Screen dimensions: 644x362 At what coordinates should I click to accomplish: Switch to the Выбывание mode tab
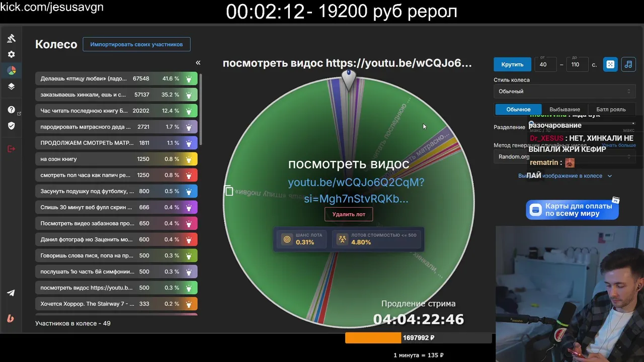click(x=565, y=109)
